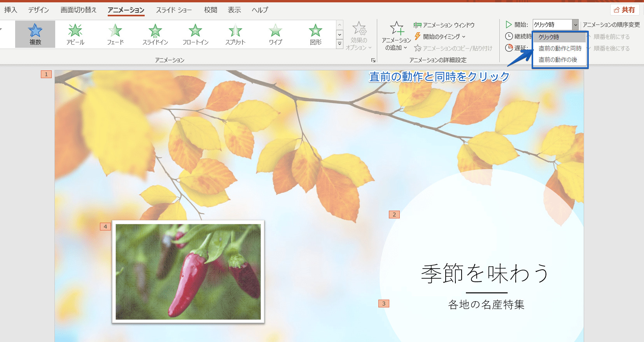644x342 pixels.
Task: Open アニメーションの追加 dropdown
Action: 396,36
